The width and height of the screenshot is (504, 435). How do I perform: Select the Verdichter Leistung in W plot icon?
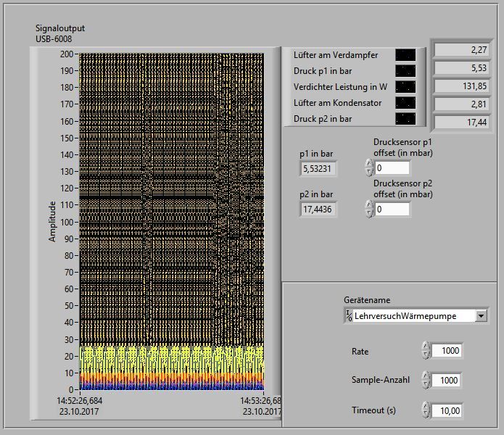pos(405,87)
